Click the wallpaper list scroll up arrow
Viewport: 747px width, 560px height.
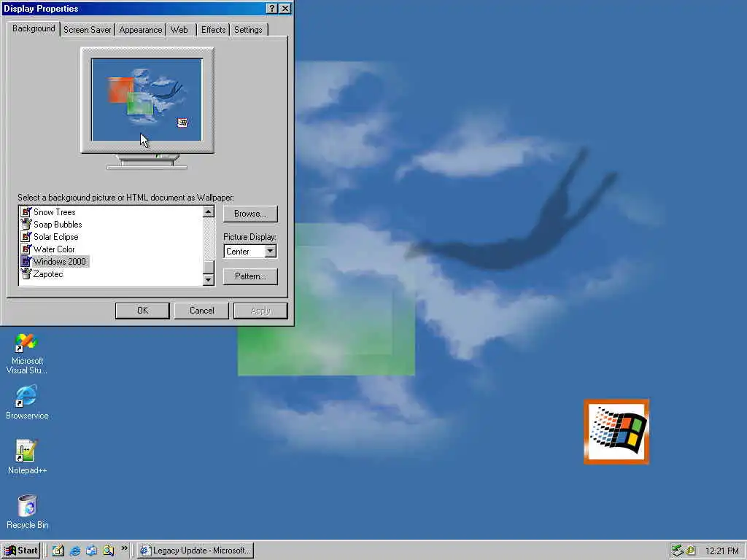[x=208, y=211]
